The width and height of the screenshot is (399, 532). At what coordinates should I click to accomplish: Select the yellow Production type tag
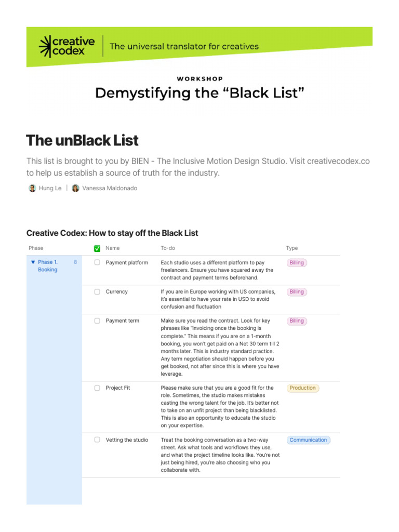click(302, 388)
